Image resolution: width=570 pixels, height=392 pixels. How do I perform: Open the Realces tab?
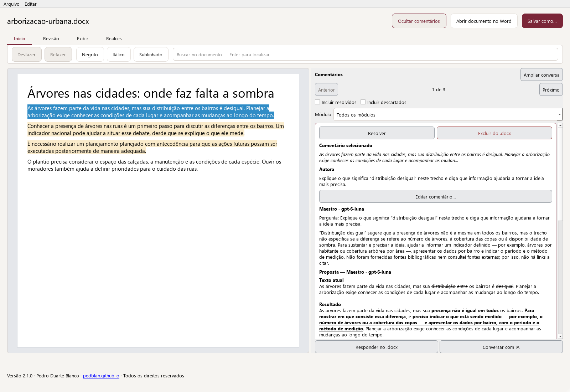114,38
